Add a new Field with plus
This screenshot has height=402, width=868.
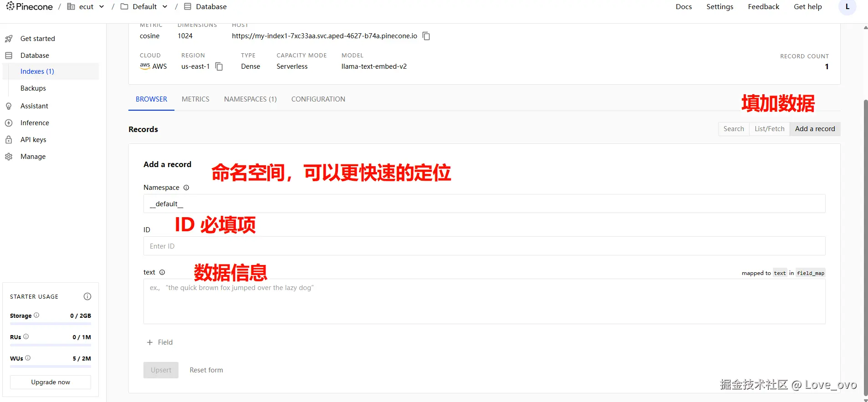159,342
